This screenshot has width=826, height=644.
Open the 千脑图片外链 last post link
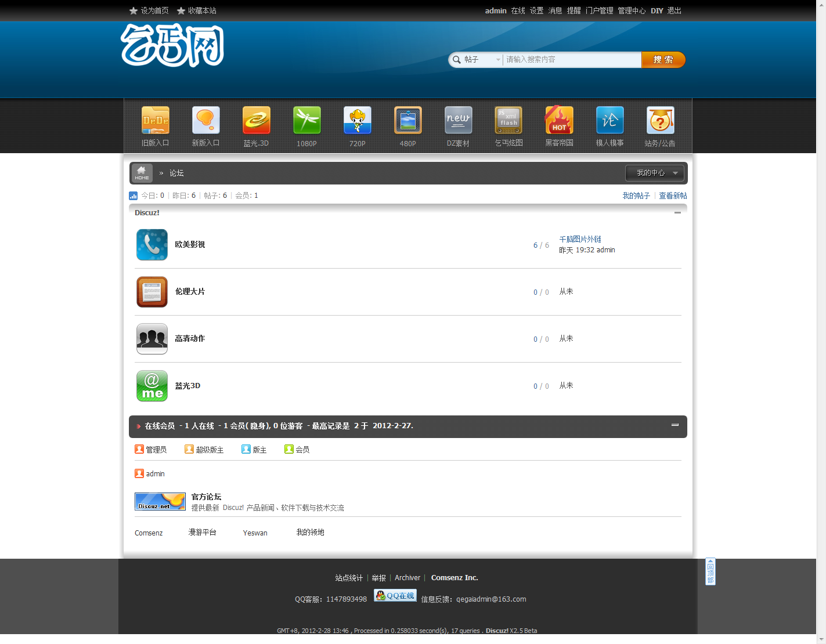tap(580, 239)
